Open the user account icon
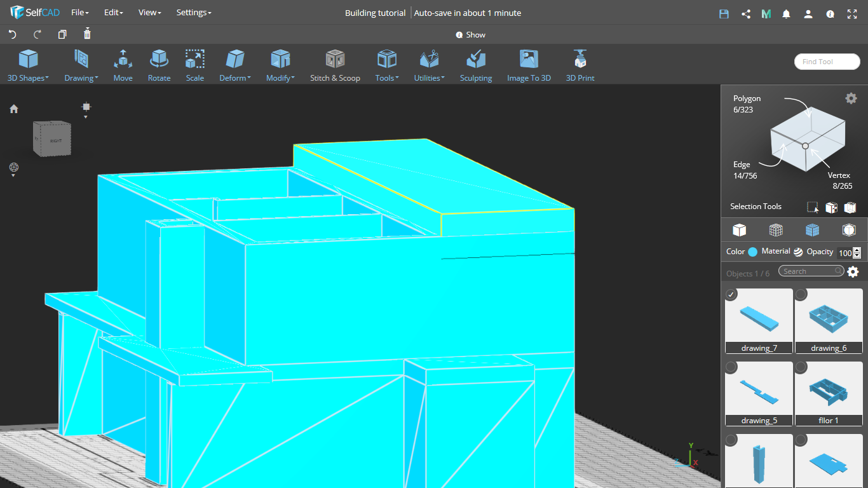This screenshot has height=488, width=868. point(808,13)
